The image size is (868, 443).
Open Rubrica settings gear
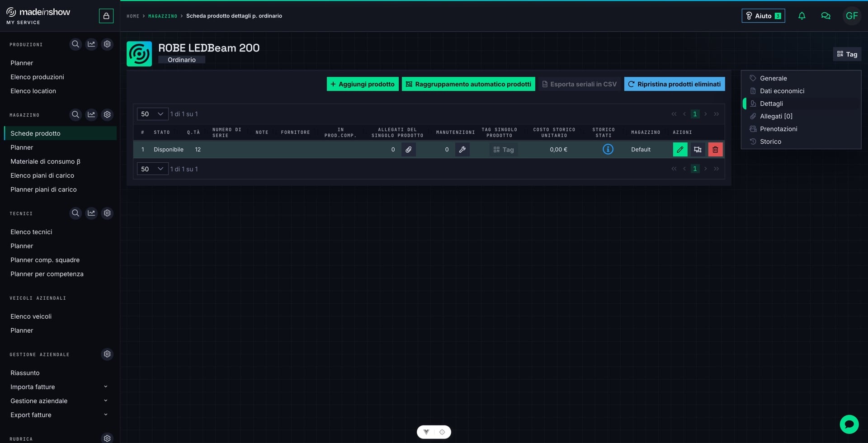[107, 438]
